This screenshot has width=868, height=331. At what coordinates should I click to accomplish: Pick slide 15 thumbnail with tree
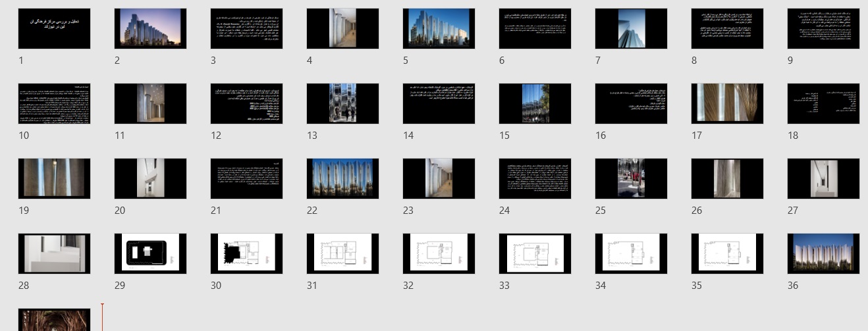535,103
